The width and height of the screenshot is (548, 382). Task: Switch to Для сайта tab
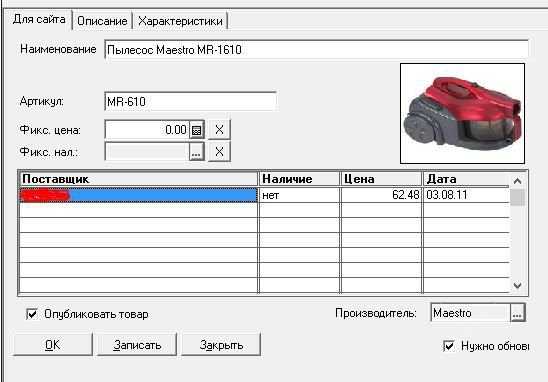39,19
